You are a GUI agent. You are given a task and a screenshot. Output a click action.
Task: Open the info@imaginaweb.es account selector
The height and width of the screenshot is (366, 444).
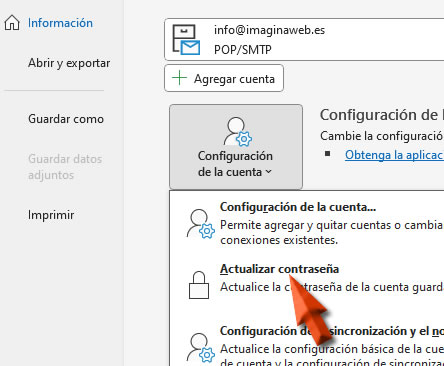coord(304,40)
